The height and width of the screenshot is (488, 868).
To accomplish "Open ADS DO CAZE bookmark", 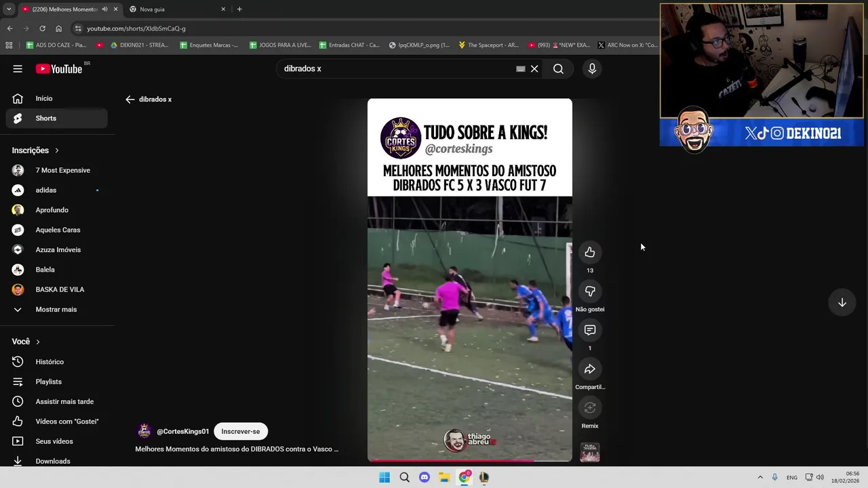I will 56,45.
